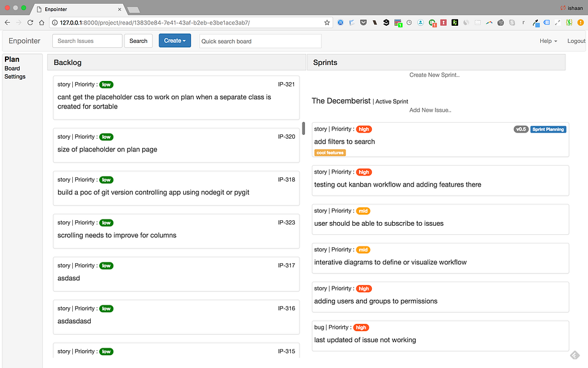The height and width of the screenshot is (368, 588).
Task: Open Board in sidebar
Action: 12,68
